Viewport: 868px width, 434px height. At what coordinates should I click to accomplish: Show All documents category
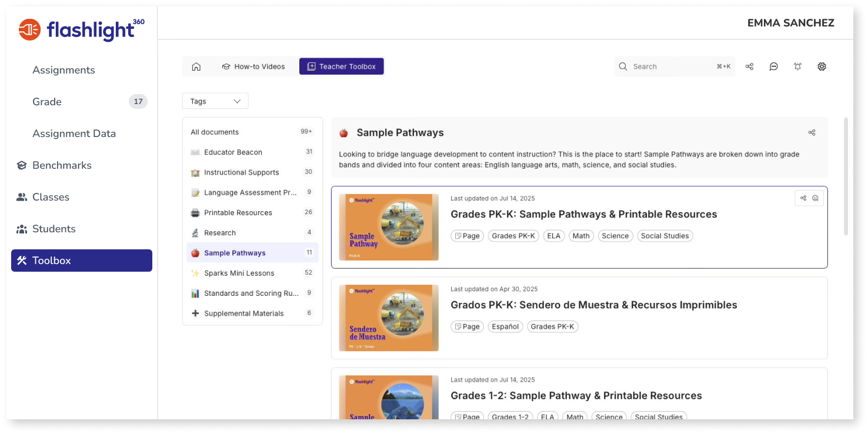pyautogui.click(x=252, y=132)
